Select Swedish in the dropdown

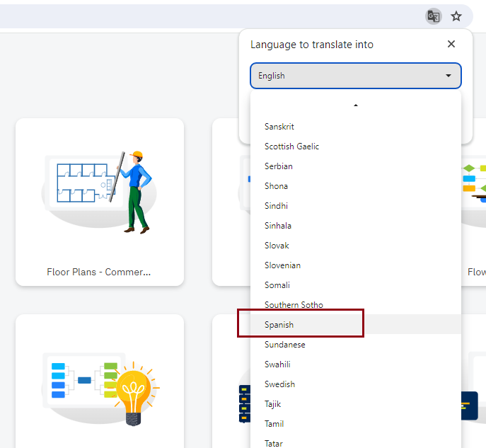(279, 384)
